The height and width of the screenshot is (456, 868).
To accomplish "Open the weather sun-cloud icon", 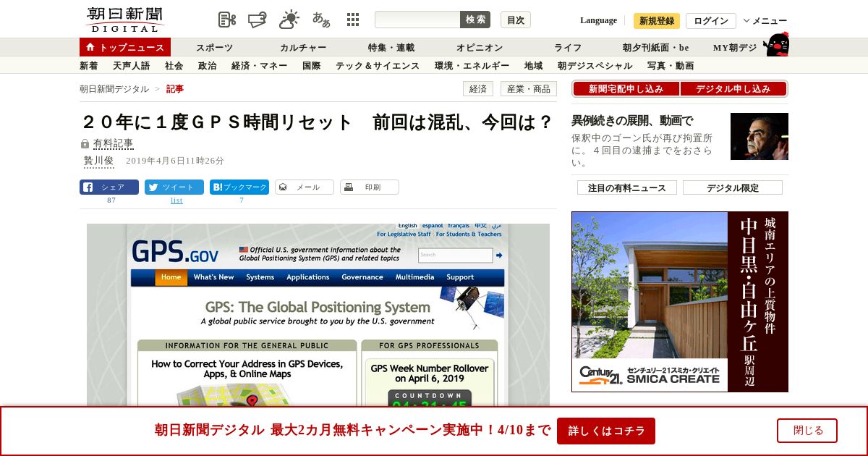I will click(x=289, y=20).
